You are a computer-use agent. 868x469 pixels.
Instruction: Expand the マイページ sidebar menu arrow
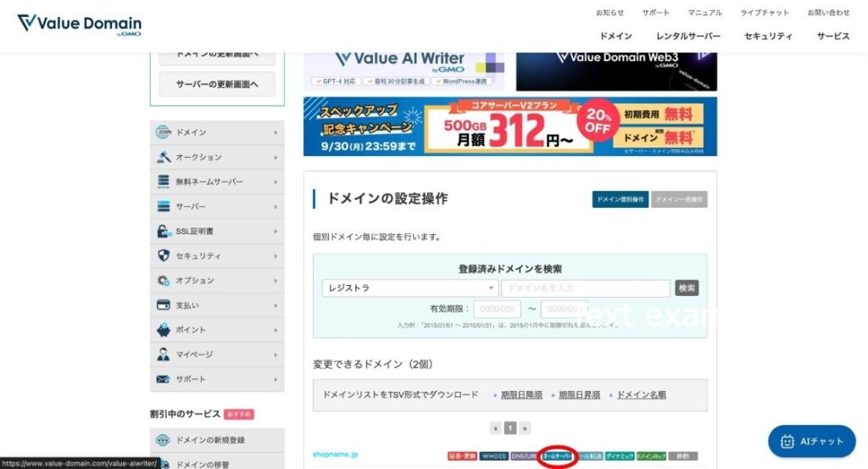click(x=275, y=355)
